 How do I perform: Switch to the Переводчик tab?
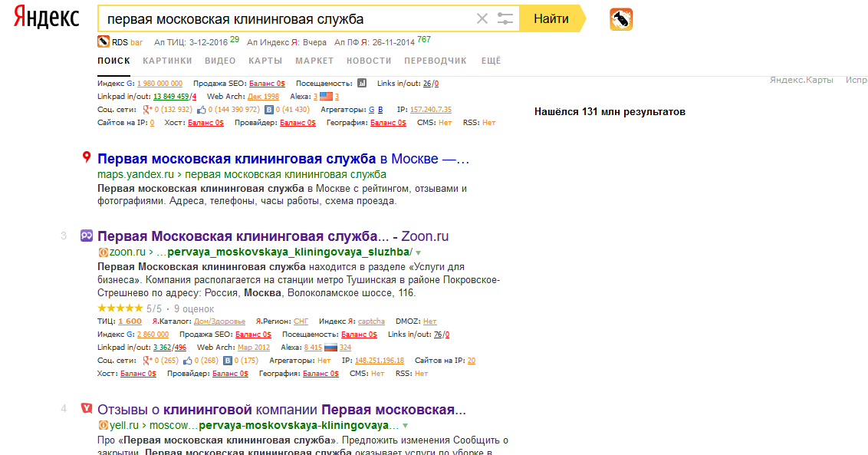coord(436,61)
